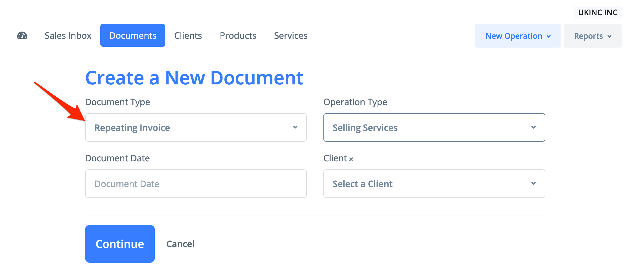The width and height of the screenshot is (644, 274).
Task: Cancel creating the document
Action: coord(180,244)
